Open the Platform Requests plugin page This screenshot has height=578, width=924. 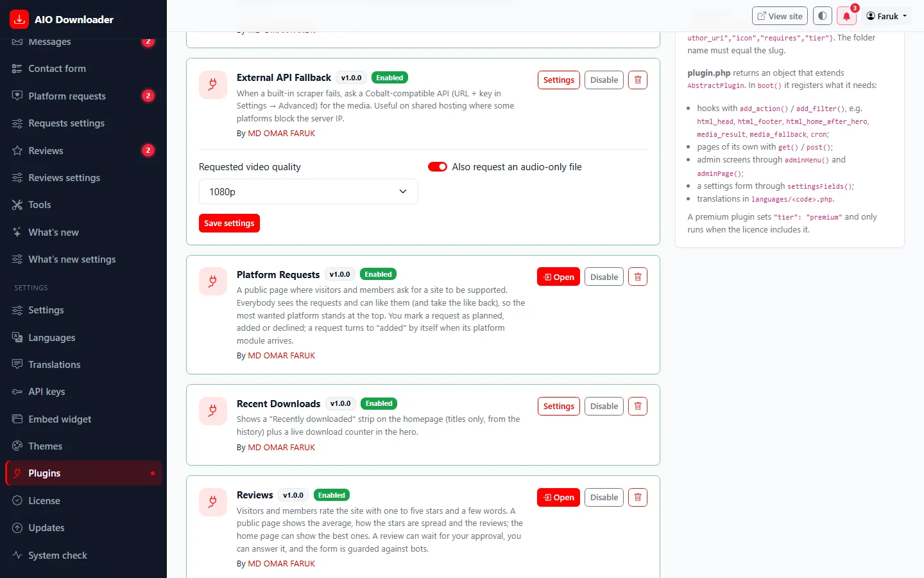558,277
